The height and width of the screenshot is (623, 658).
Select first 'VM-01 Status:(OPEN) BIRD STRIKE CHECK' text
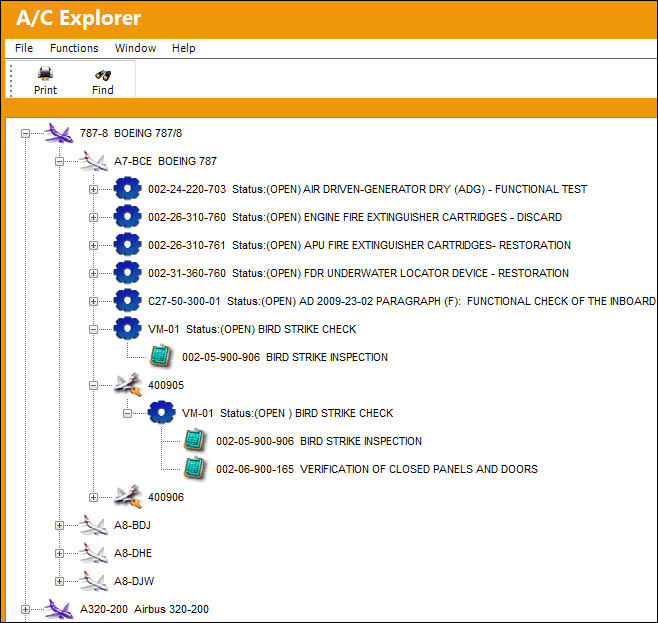point(252,329)
